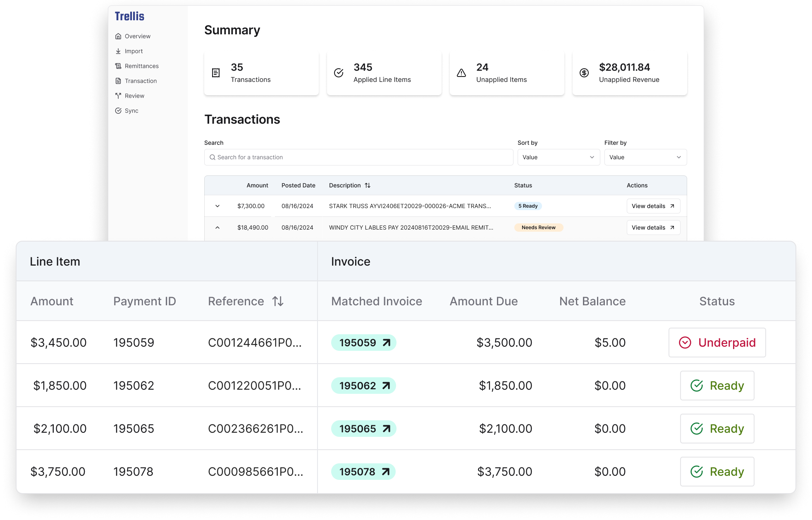Image resolution: width=812 pixels, height=520 pixels.
Task: View details for WINDY CITY LABLES transaction
Action: [653, 228]
